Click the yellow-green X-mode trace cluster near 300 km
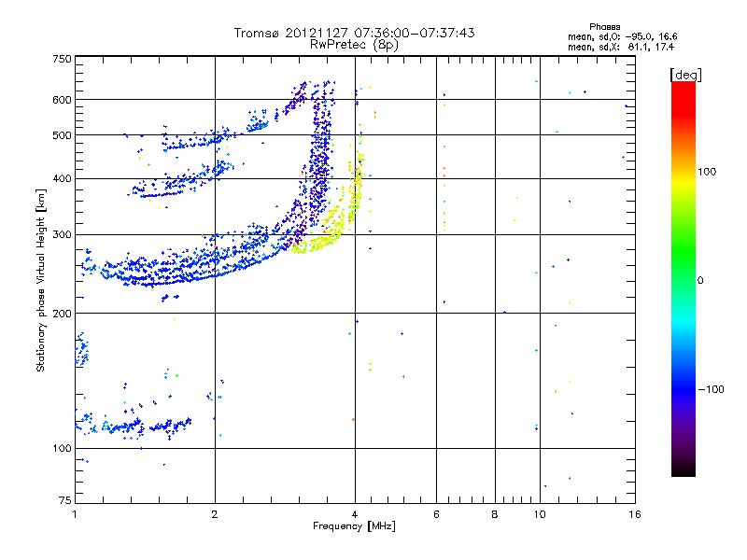Viewport: 747px width, 560px height. [x=317, y=244]
